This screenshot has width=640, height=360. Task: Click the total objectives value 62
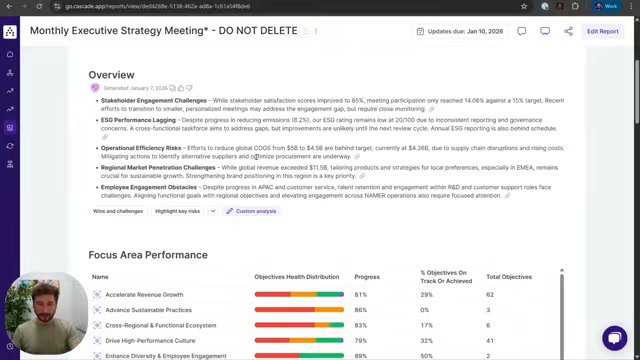coord(490,294)
